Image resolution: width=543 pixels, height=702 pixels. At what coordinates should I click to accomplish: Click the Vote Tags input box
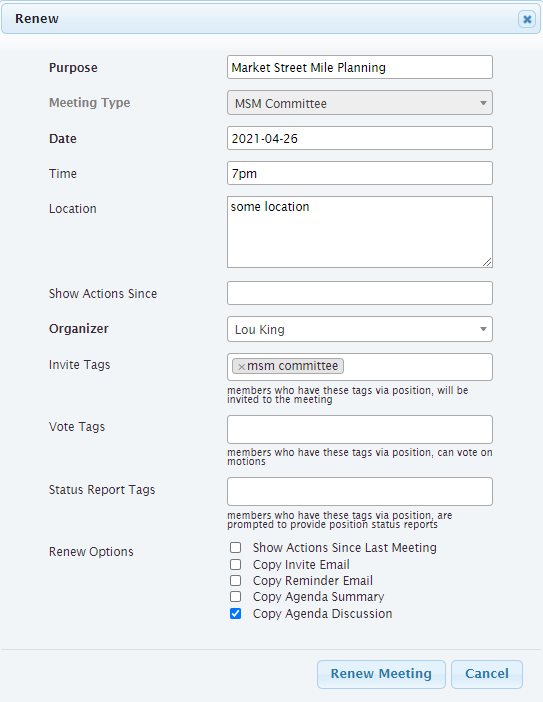coord(360,429)
